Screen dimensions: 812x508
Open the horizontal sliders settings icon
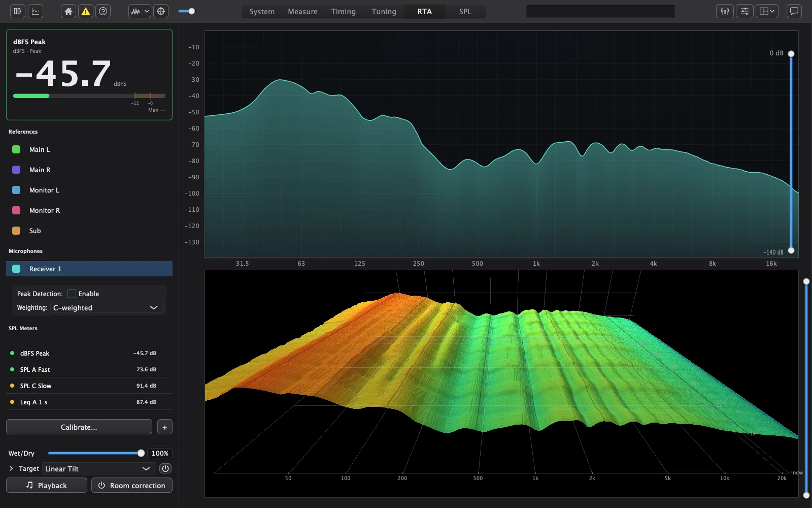[745, 11]
